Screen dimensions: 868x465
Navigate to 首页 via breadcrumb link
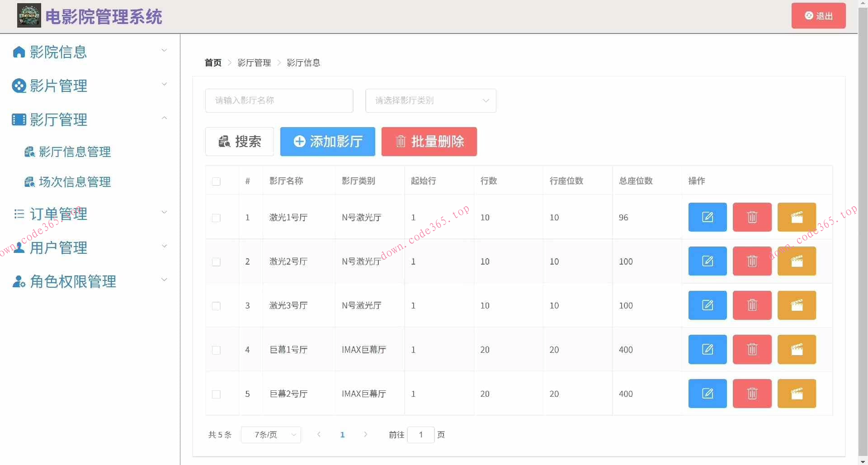click(212, 62)
